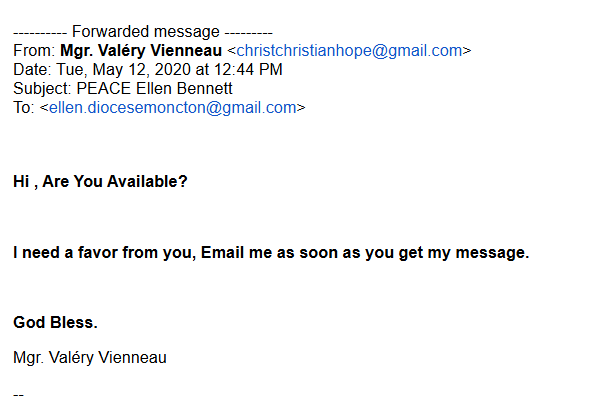
Task: Click the Hi, Are You Available? line
Action: [x=100, y=181]
